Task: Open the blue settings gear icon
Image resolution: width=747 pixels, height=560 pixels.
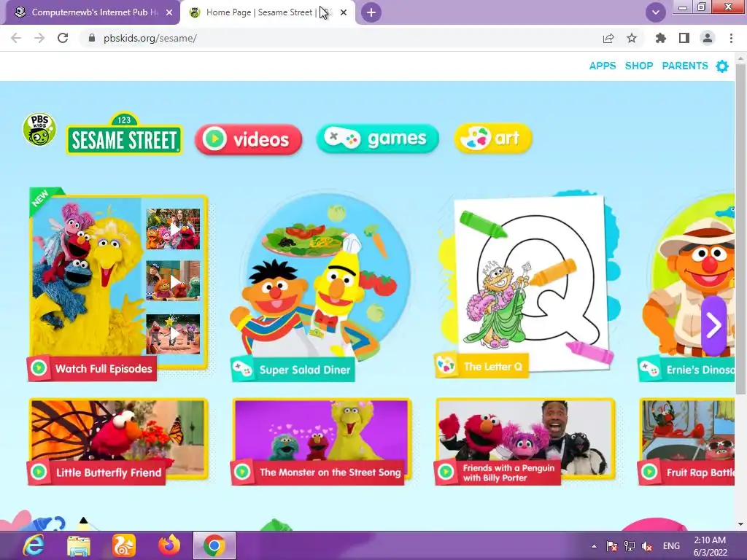Action: click(x=722, y=66)
